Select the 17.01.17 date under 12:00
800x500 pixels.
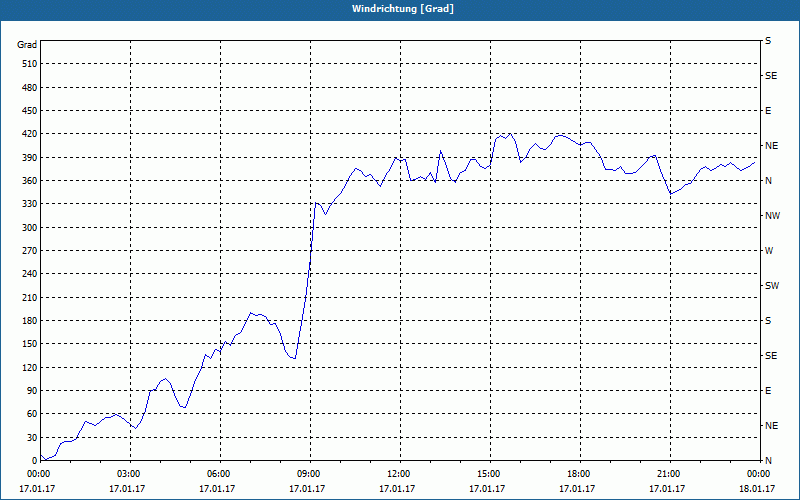(x=397, y=489)
